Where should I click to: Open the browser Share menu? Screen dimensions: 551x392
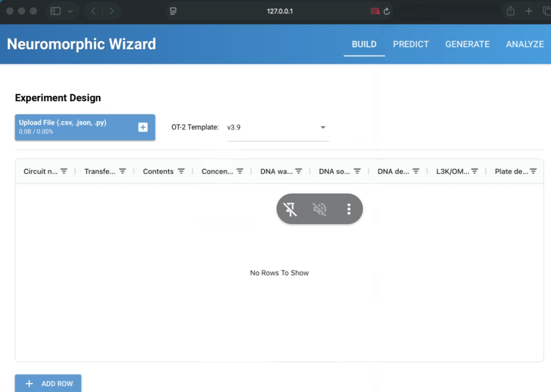click(x=510, y=11)
